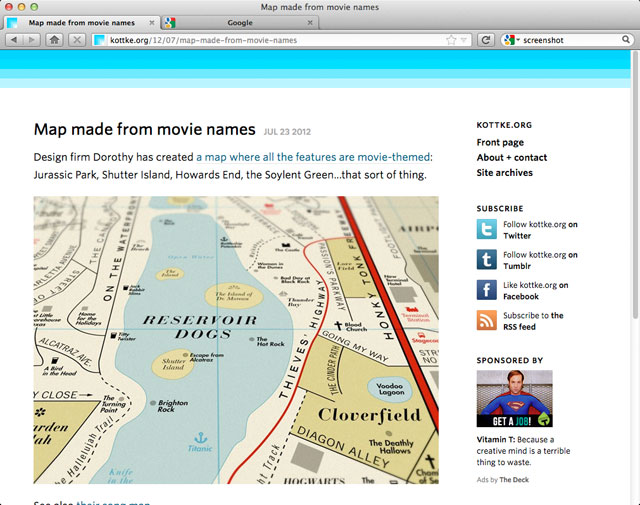Open the movie-themed map link

(x=313, y=157)
